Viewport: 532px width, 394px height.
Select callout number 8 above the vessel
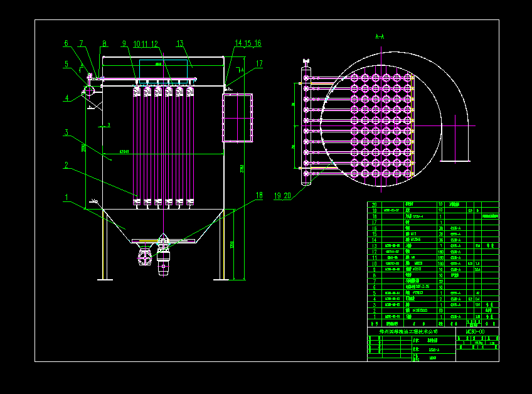click(x=105, y=43)
